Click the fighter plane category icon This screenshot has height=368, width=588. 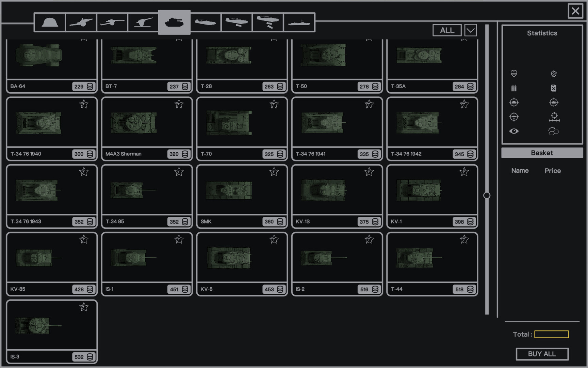pyautogui.click(x=237, y=22)
